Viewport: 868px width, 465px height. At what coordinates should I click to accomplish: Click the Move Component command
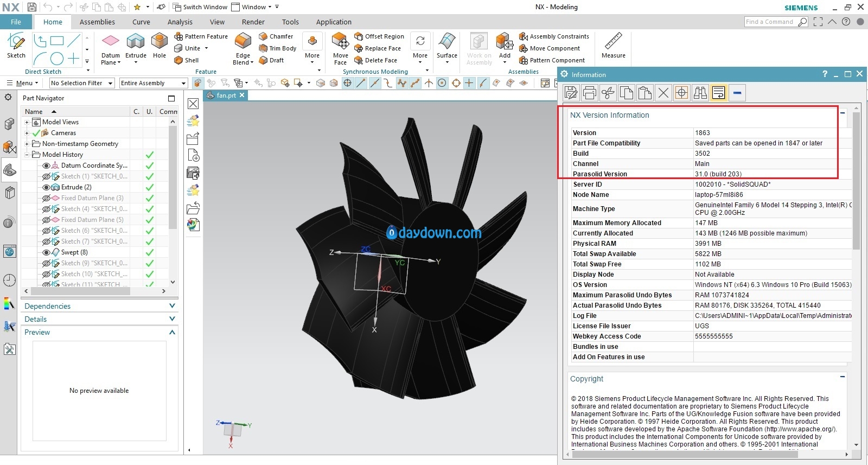pyautogui.click(x=550, y=48)
